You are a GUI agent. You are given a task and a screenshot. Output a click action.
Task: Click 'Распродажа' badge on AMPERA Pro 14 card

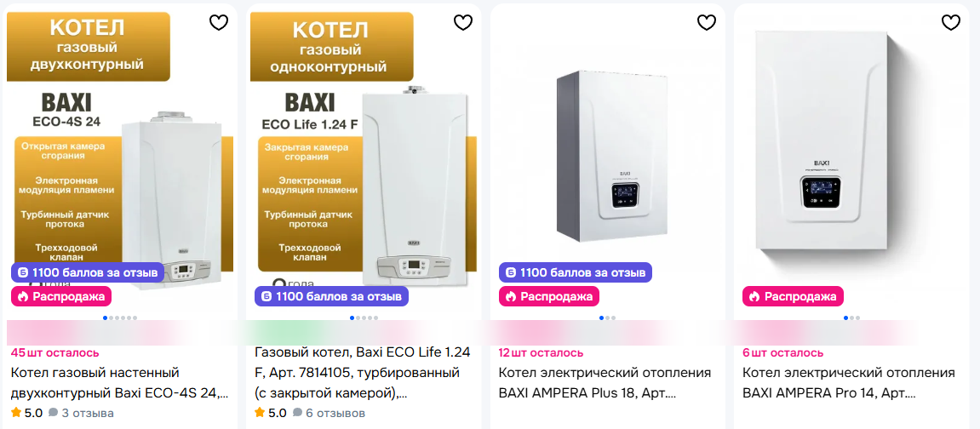tap(794, 296)
